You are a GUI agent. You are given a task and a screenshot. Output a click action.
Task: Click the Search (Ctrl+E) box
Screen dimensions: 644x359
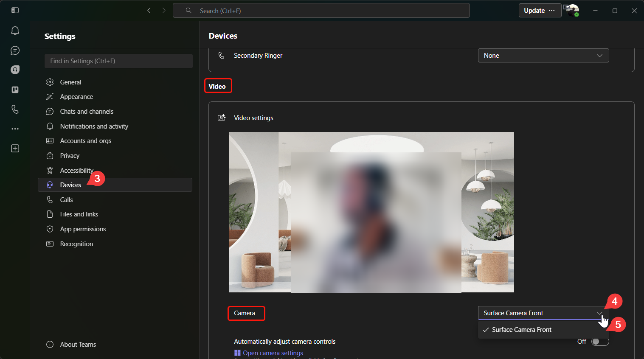321,11
